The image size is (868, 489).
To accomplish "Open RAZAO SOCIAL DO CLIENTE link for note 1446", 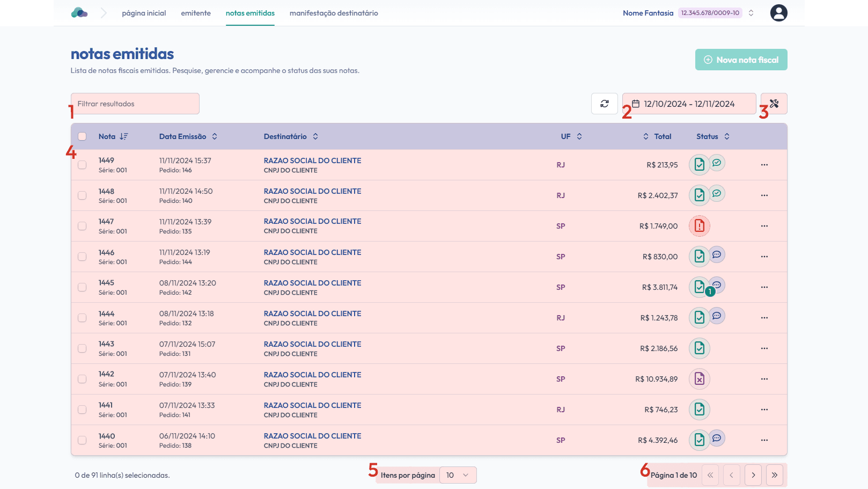I will [312, 252].
